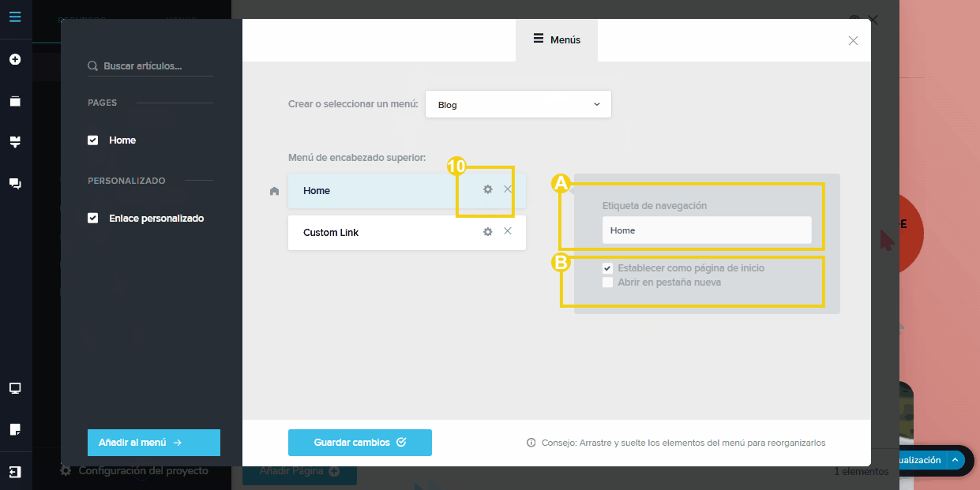
Task: Remove Custom Link from the menu
Action: coord(508,231)
